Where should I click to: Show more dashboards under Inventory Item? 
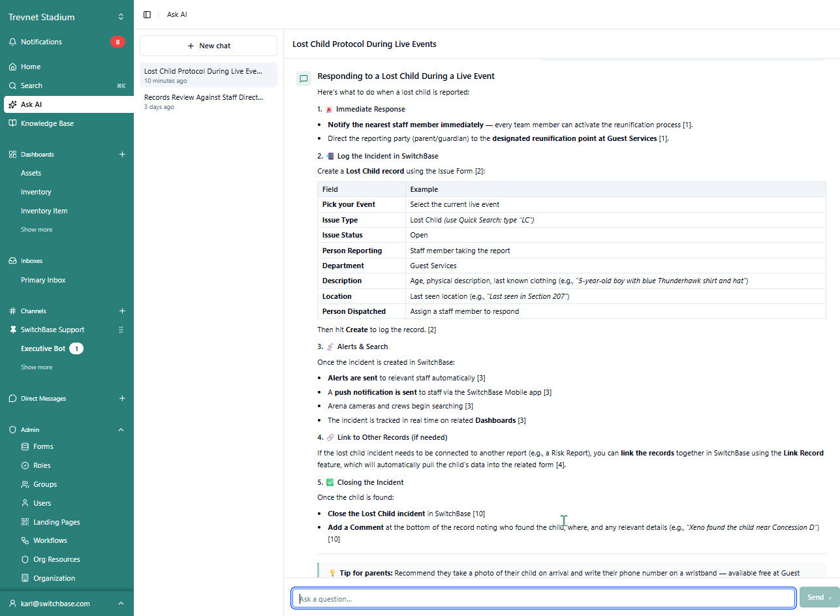coord(37,230)
